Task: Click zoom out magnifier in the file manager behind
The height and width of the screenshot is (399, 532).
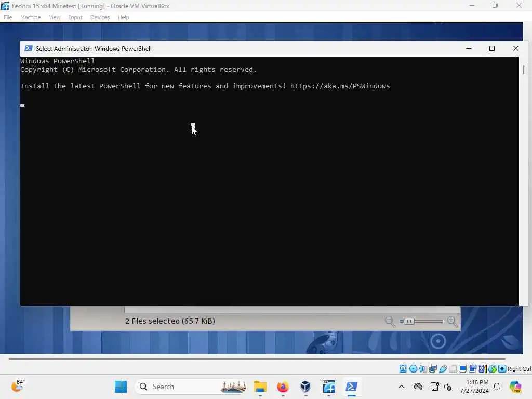Action: coord(390,321)
